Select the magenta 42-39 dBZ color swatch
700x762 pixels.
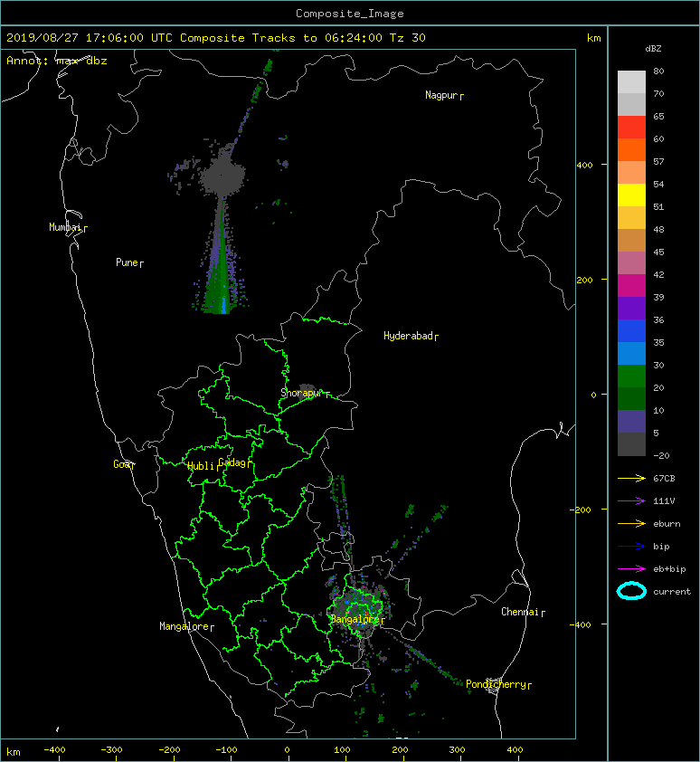(x=631, y=285)
